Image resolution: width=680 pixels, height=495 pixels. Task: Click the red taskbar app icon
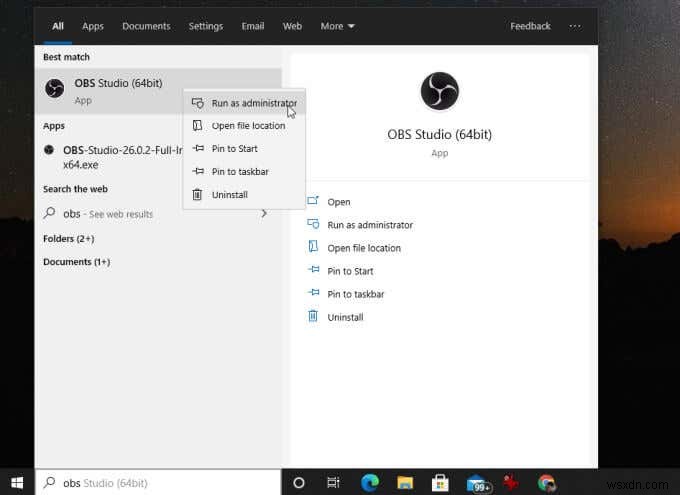click(x=511, y=482)
